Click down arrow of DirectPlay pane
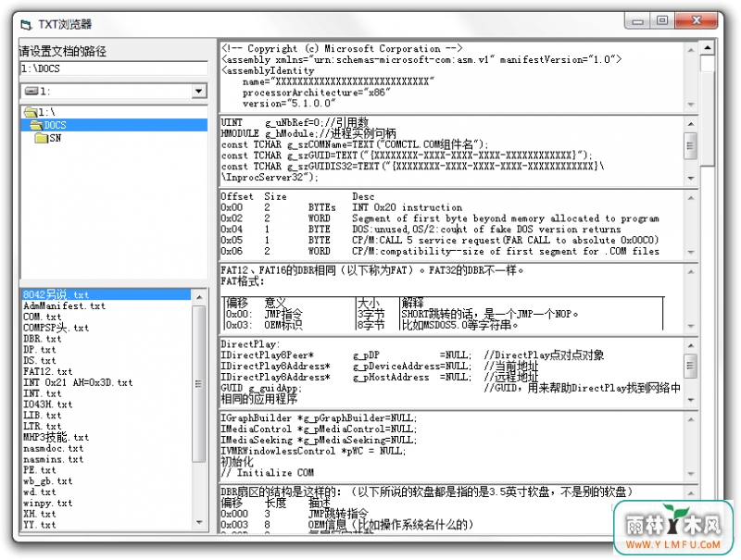 [691, 400]
